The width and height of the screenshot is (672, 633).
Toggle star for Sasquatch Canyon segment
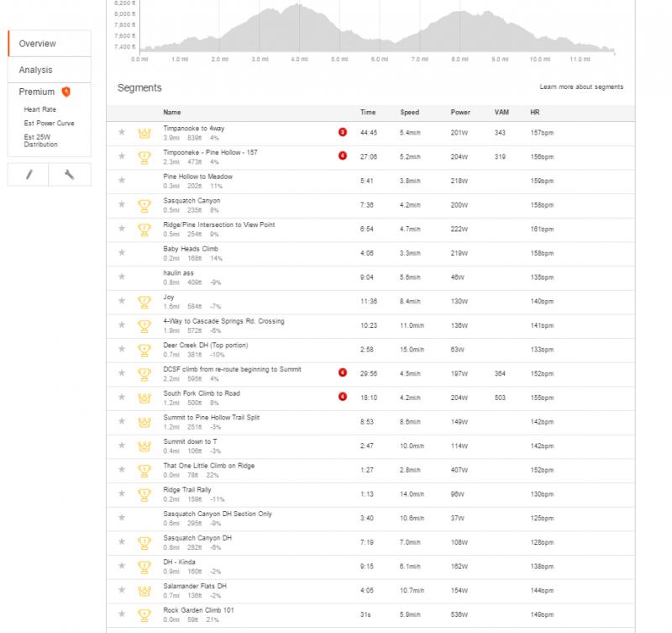[x=122, y=204]
